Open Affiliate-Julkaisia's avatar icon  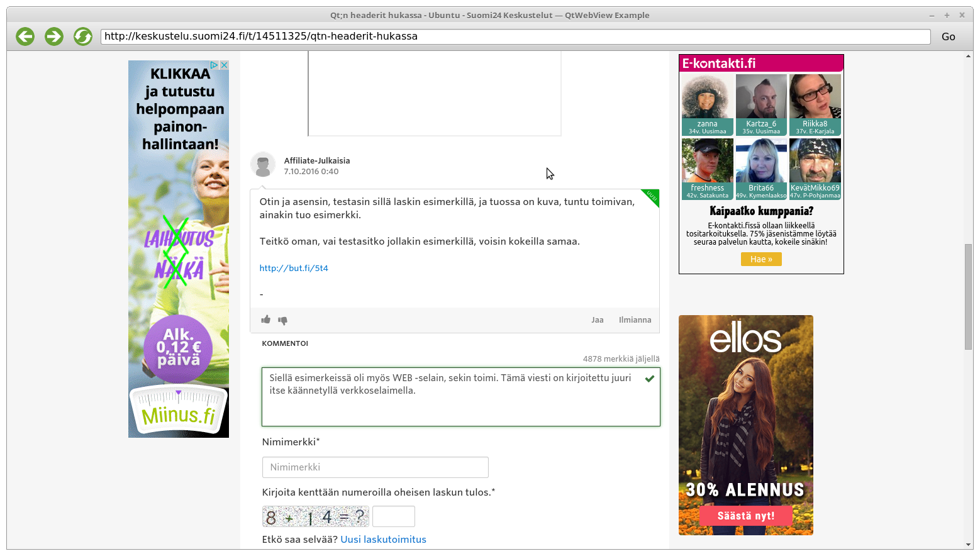(263, 165)
